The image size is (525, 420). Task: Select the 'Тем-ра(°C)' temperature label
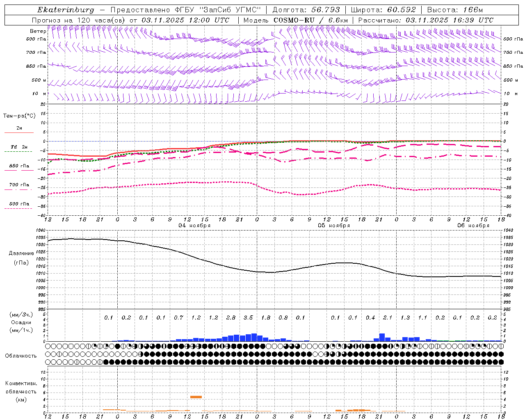pyautogui.click(x=19, y=116)
